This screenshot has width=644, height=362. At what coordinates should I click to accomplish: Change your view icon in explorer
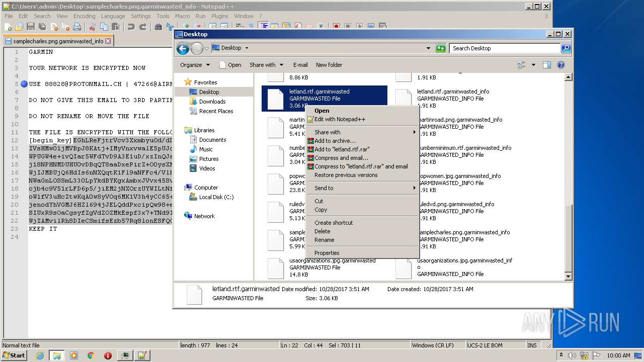pos(521,65)
